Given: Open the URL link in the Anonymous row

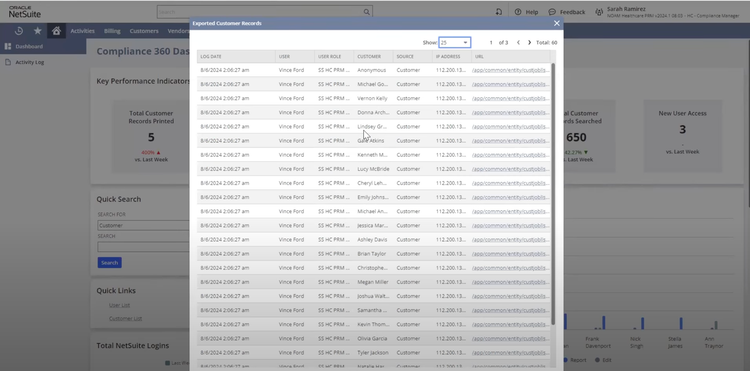Looking at the screenshot, I should point(510,70).
